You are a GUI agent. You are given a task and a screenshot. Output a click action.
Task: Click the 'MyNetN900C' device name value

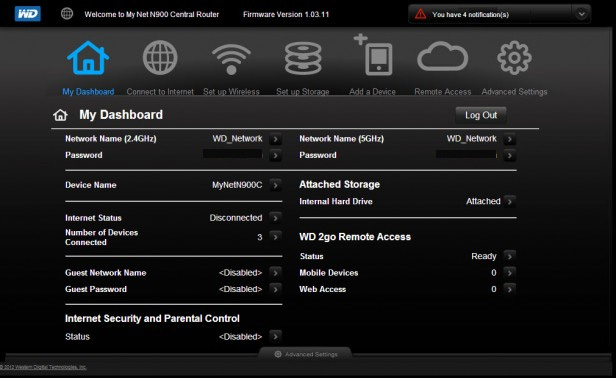coord(237,185)
